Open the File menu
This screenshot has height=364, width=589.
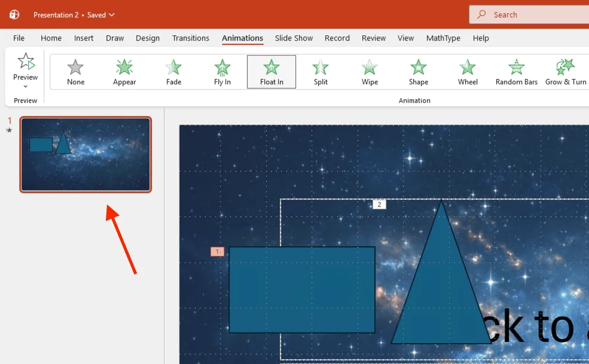point(19,38)
